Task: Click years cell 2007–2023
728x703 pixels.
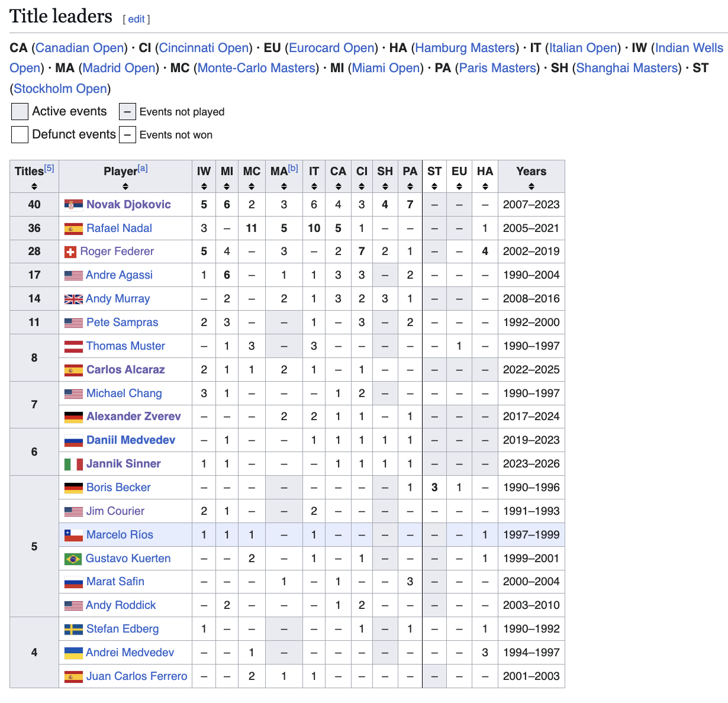Action: (531, 205)
